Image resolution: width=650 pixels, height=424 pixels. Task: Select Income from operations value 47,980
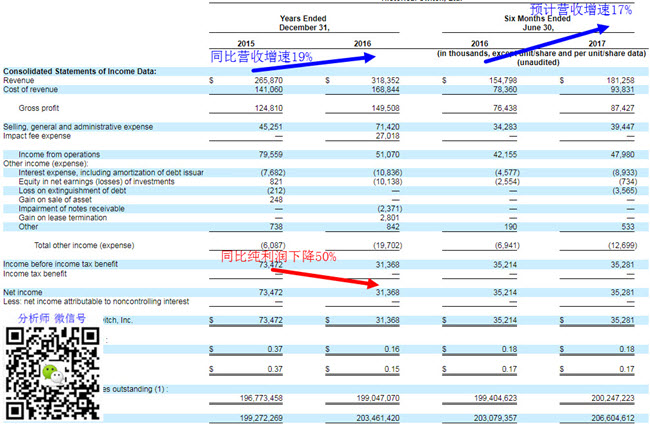(622, 155)
